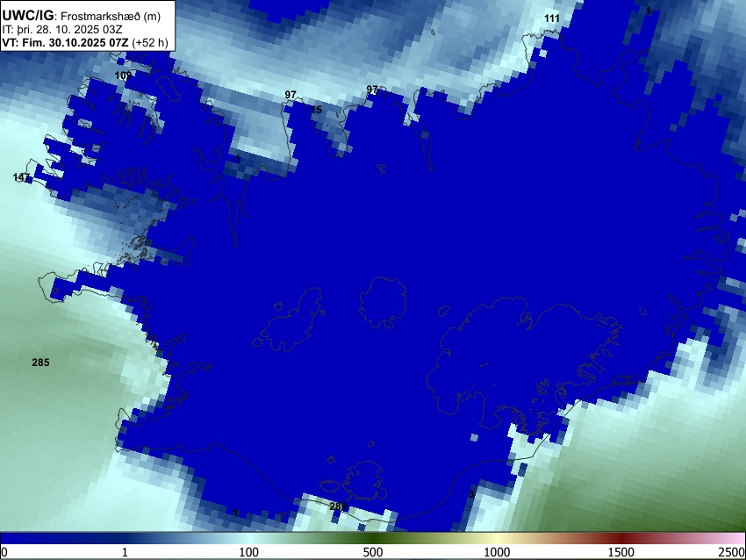Click the dark green section of color bar
Image resolution: width=746 pixels, height=560 pixels.
(373, 538)
